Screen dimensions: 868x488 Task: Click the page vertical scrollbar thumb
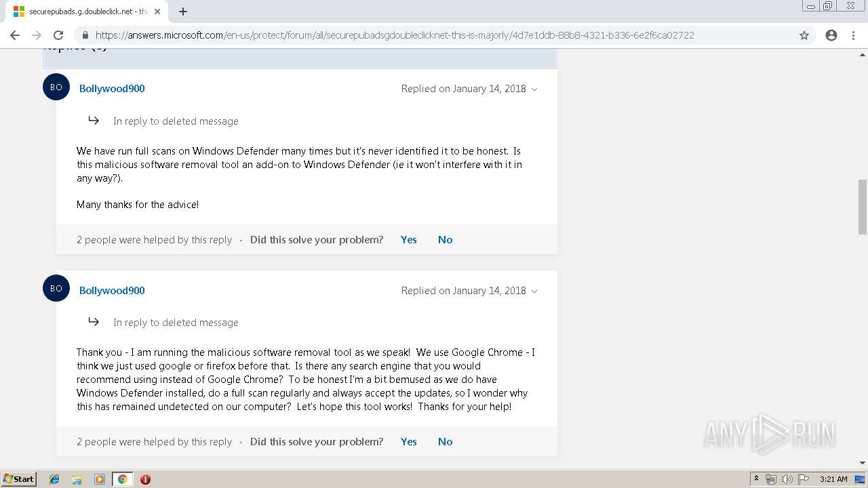863,207
